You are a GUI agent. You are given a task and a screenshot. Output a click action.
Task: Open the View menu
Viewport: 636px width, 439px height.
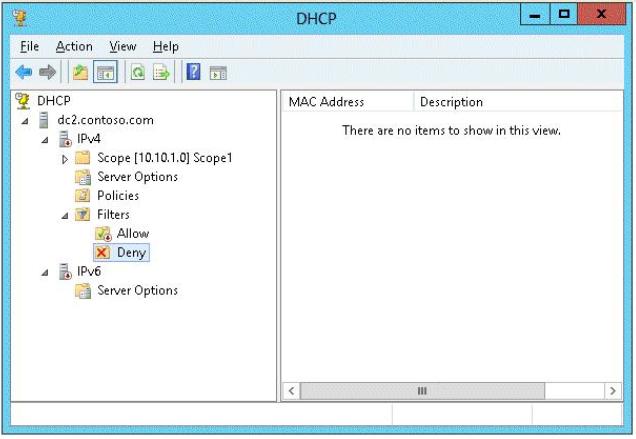pos(123,47)
